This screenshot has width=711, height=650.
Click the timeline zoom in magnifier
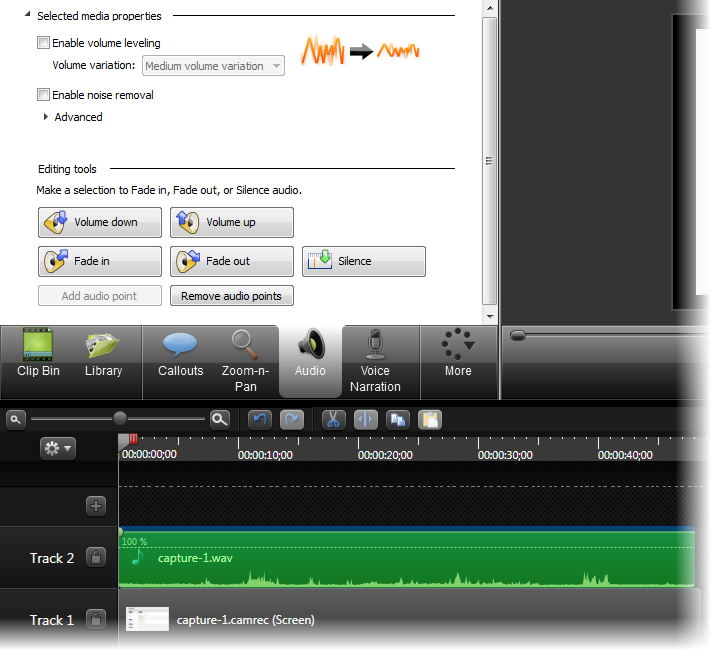[220, 420]
